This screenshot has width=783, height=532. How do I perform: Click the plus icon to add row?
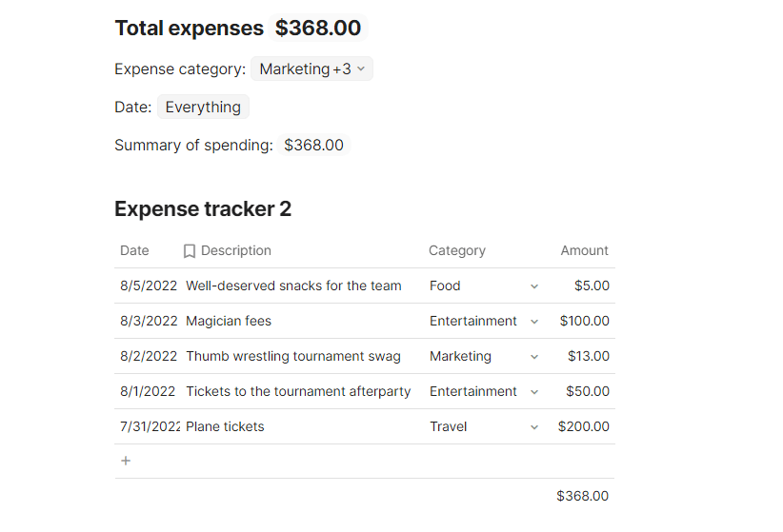pyautogui.click(x=126, y=461)
